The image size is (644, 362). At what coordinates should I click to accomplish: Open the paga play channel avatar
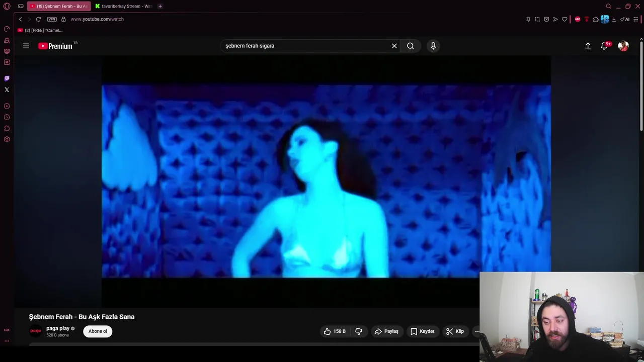pyautogui.click(x=36, y=331)
